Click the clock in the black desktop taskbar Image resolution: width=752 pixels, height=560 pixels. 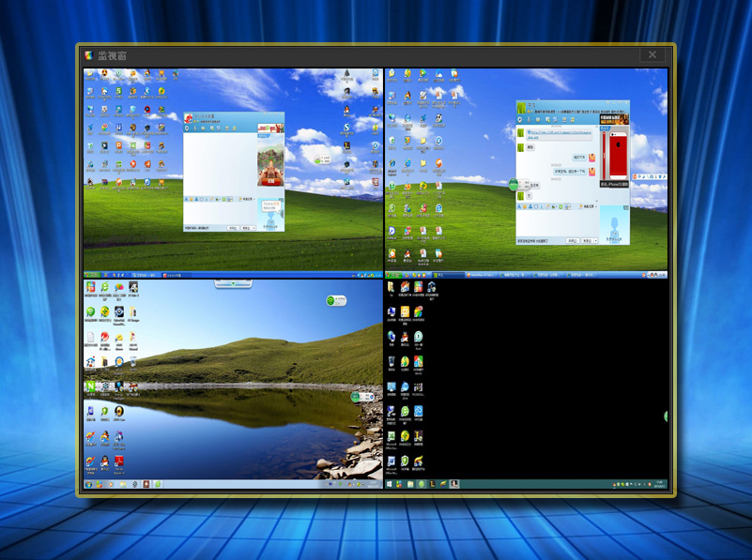(x=659, y=484)
